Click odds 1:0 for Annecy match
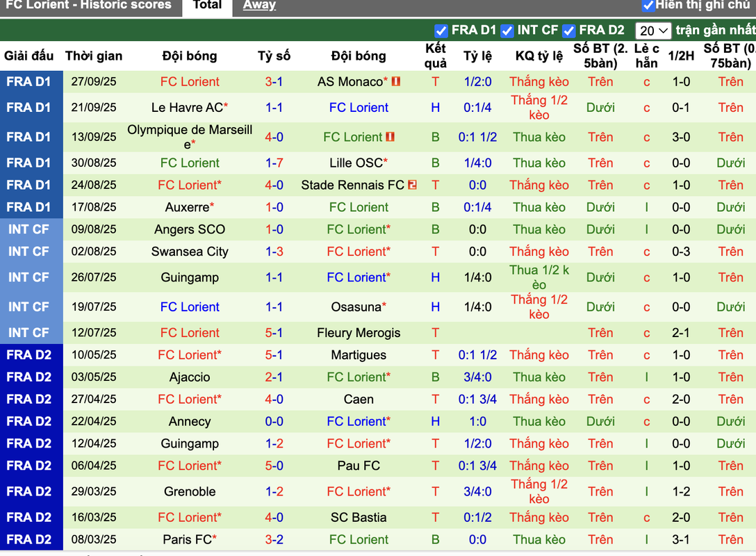The image size is (756, 556). click(478, 421)
